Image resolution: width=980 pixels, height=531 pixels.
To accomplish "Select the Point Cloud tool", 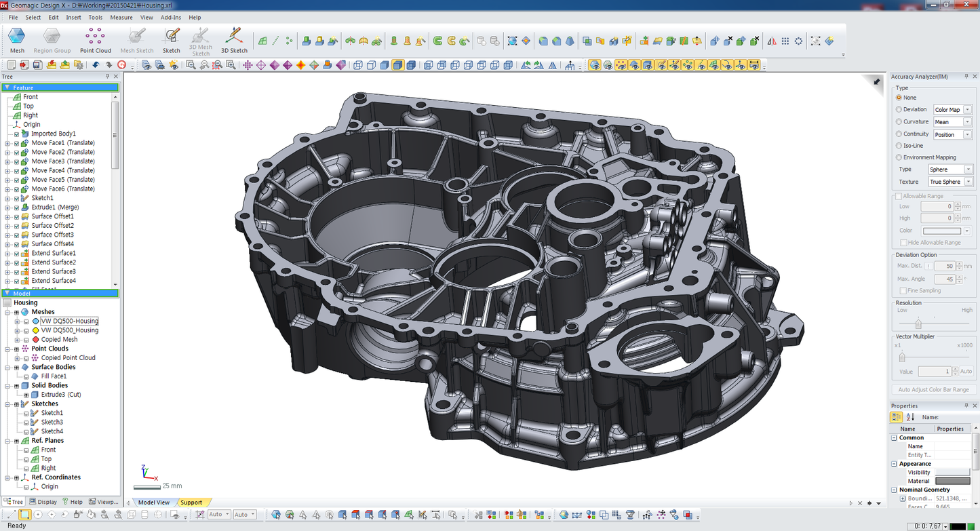I will 96,40.
